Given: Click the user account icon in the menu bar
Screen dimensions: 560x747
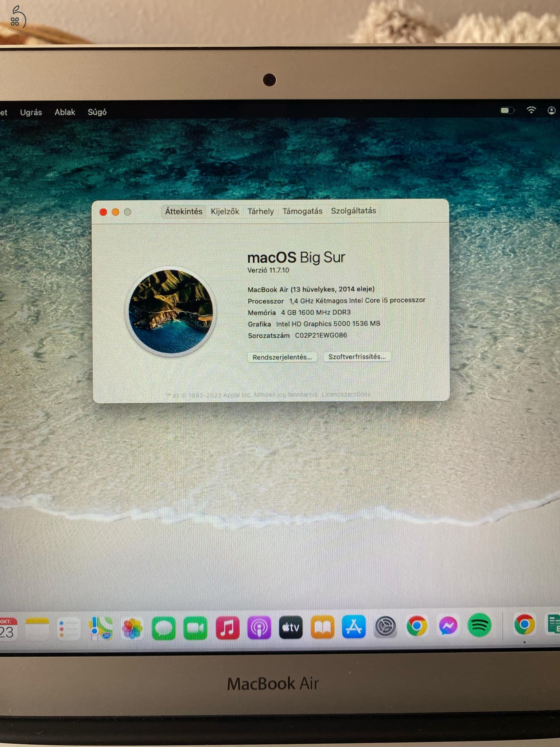Looking at the screenshot, I should [552, 110].
